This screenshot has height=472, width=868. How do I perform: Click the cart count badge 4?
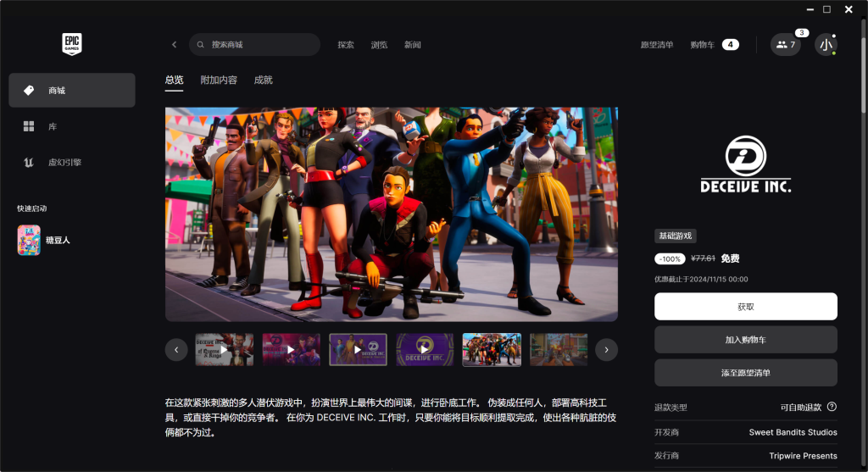point(730,44)
